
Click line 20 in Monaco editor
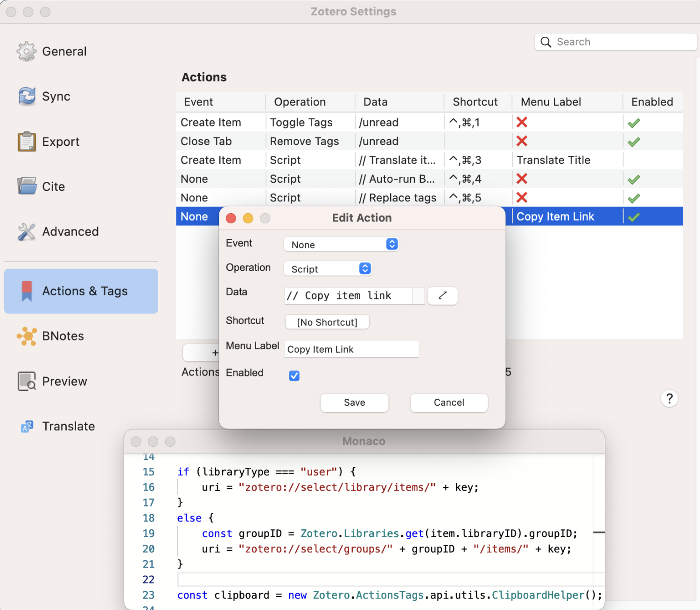coord(386,549)
